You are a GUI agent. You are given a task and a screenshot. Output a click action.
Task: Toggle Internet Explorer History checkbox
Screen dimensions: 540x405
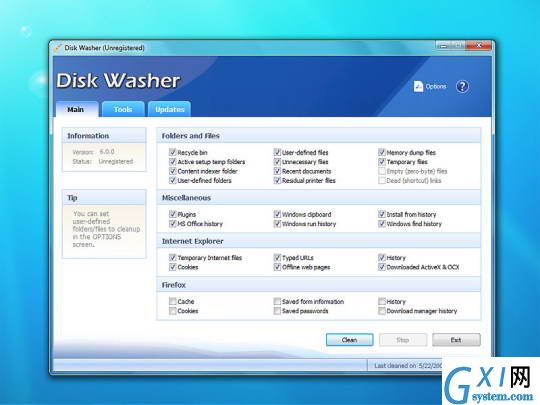382,257
